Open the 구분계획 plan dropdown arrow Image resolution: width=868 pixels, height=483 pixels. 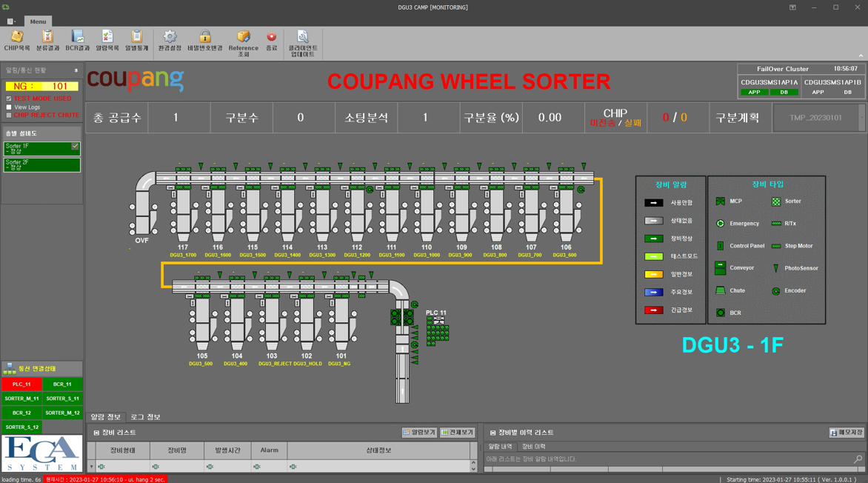tap(861, 118)
